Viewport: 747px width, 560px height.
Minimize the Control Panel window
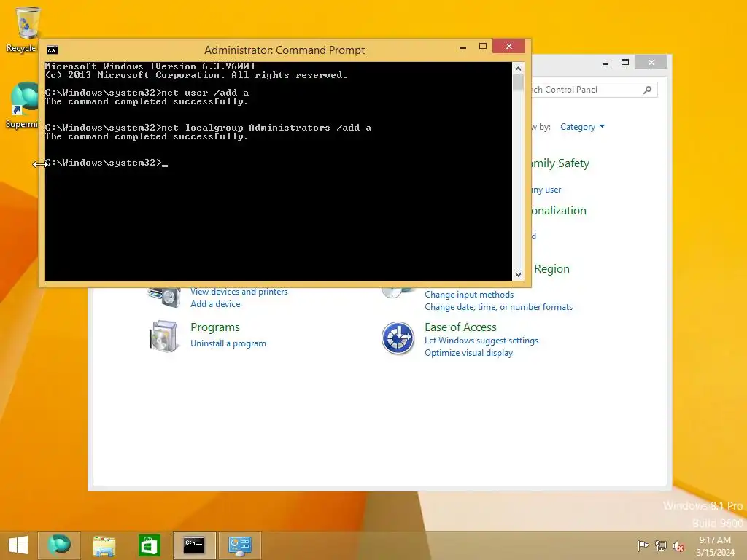(605, 63)
